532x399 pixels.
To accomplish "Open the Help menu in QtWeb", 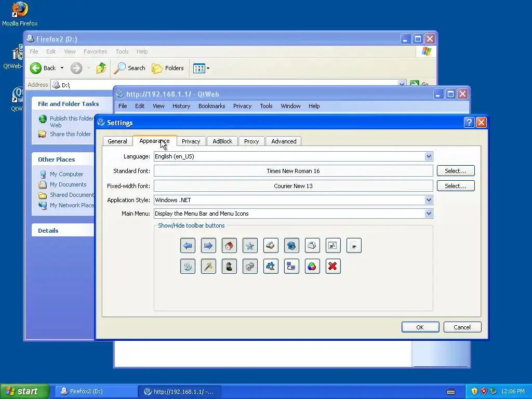I will 314,106.
